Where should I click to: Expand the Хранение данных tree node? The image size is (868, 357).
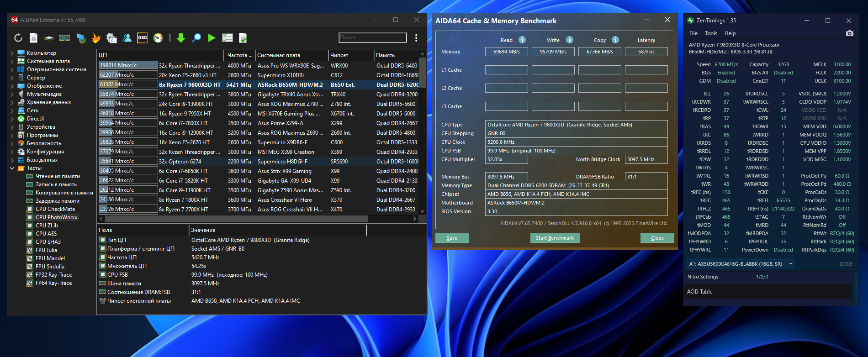coord(12,102)
